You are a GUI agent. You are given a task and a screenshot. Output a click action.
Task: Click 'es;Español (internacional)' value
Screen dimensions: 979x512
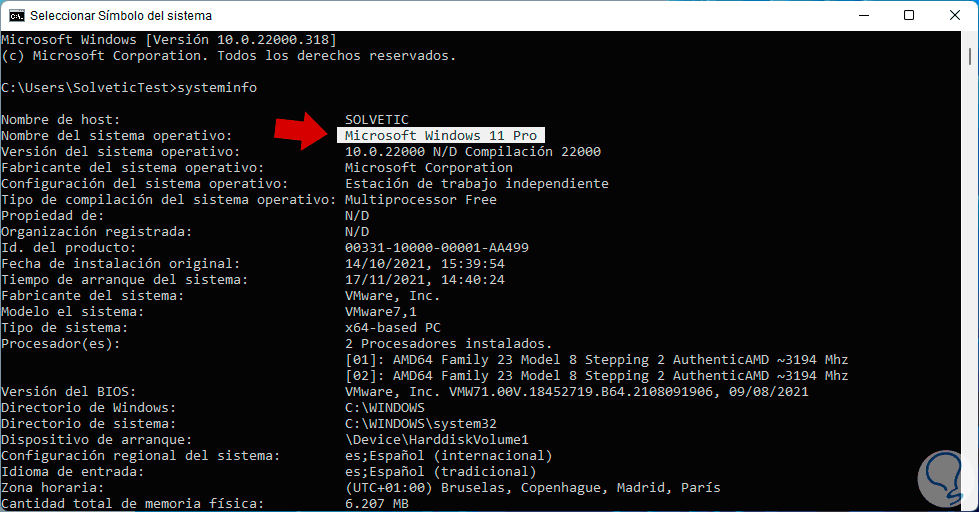tap(448, 456)
